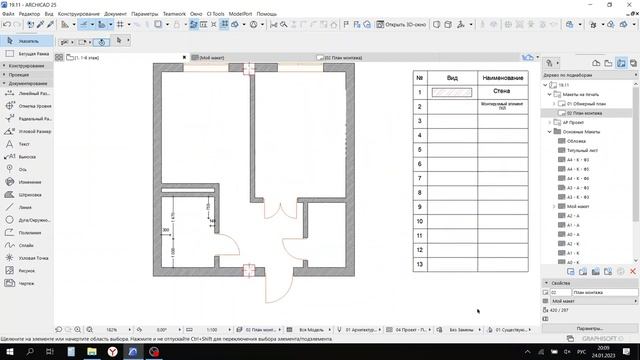Viewport: 640px width, 360px height.
Task: Select the Label (Выноска) tool
Action: [x=27, y=157]
